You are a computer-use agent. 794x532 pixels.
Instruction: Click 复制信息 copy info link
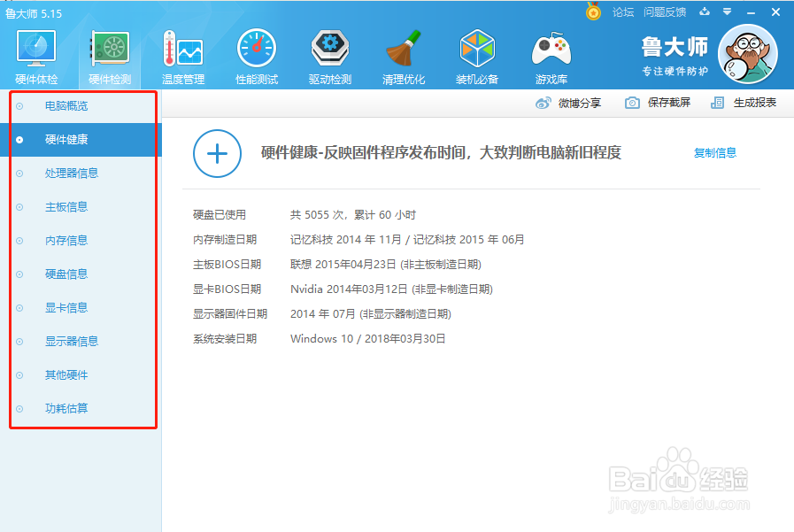click(715, 153)
